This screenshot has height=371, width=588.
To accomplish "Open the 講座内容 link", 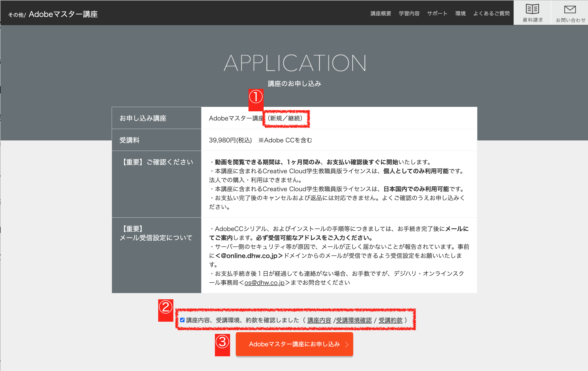I will coord(319,320).
